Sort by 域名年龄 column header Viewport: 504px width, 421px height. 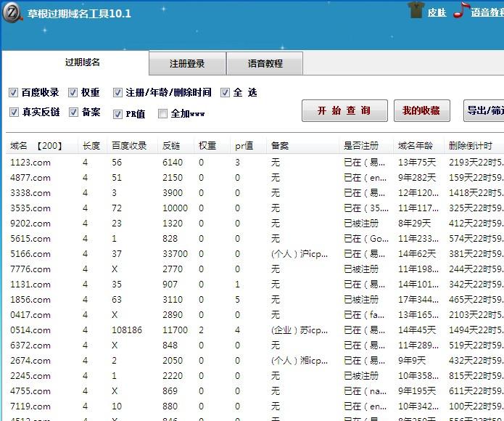tap(416, 146)
